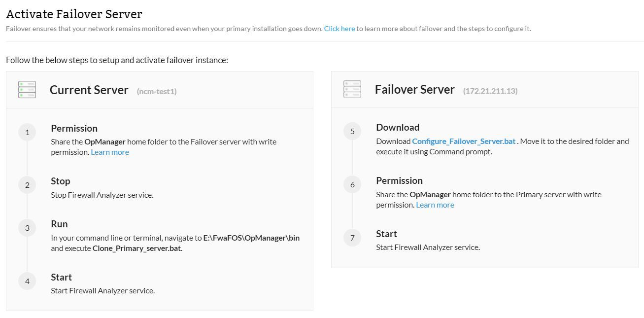Click step 2 number circle

click(27, 185)
